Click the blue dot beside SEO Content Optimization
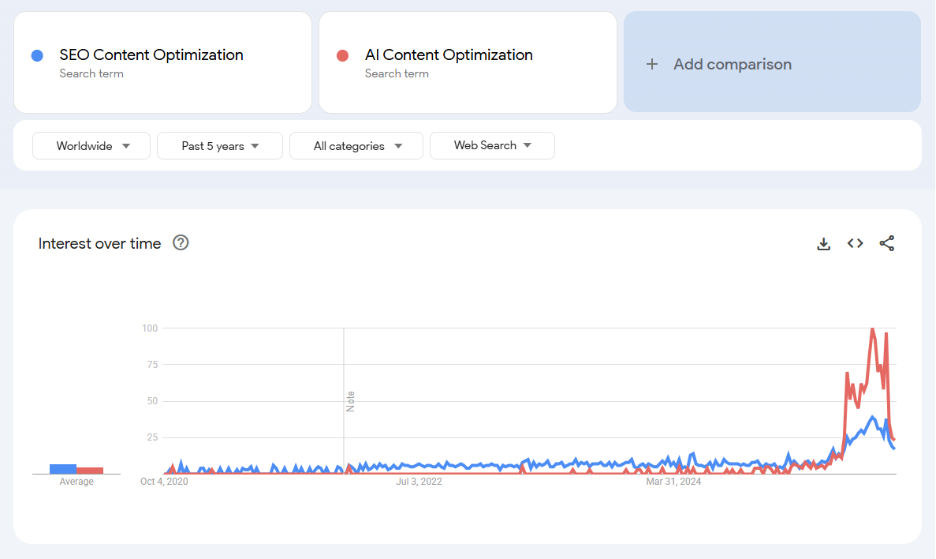 pos(37,56)
